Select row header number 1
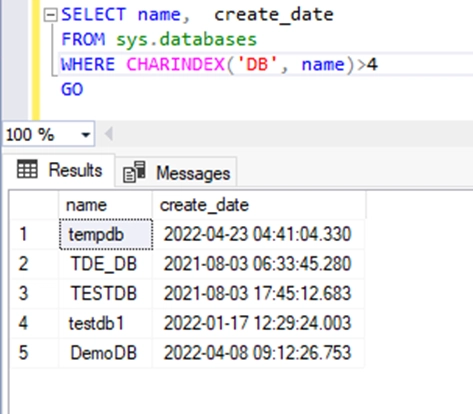Viewport: 473px width, 414px height. click(34, 234)
